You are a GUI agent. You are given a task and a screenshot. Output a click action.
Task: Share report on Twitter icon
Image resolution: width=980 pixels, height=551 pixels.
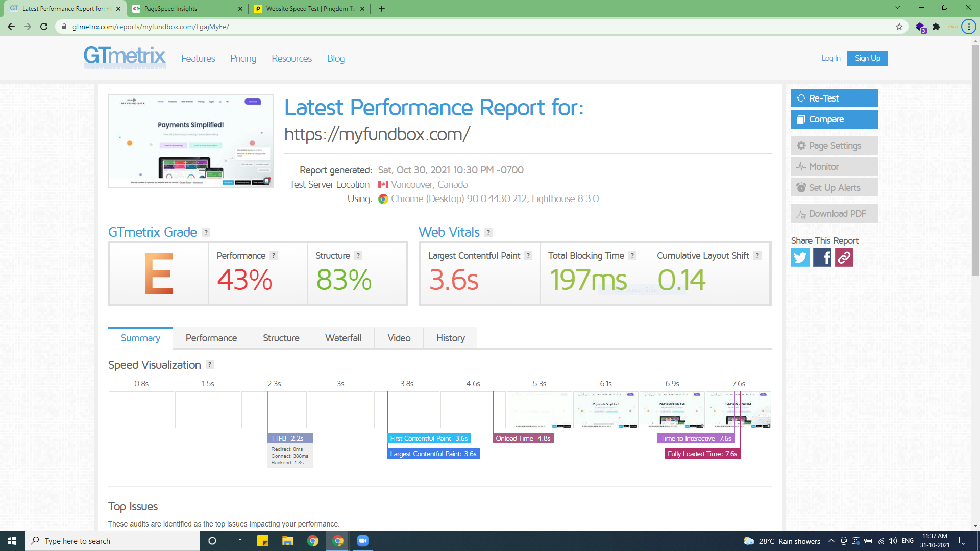800,258
